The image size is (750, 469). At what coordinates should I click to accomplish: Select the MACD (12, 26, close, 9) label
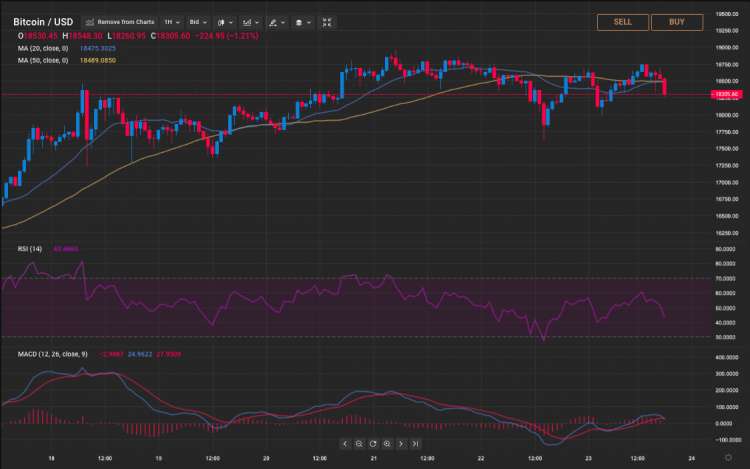pos(53,354)
